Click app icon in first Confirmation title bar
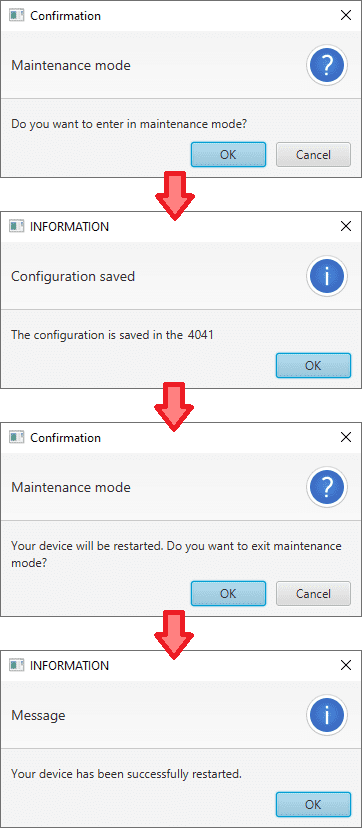The image size is (363, 829). click(17, 15)
